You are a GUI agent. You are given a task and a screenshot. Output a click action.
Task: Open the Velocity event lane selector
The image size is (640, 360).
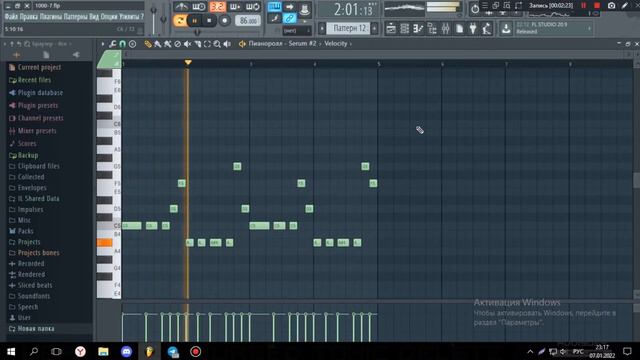(x=336, y=44)
